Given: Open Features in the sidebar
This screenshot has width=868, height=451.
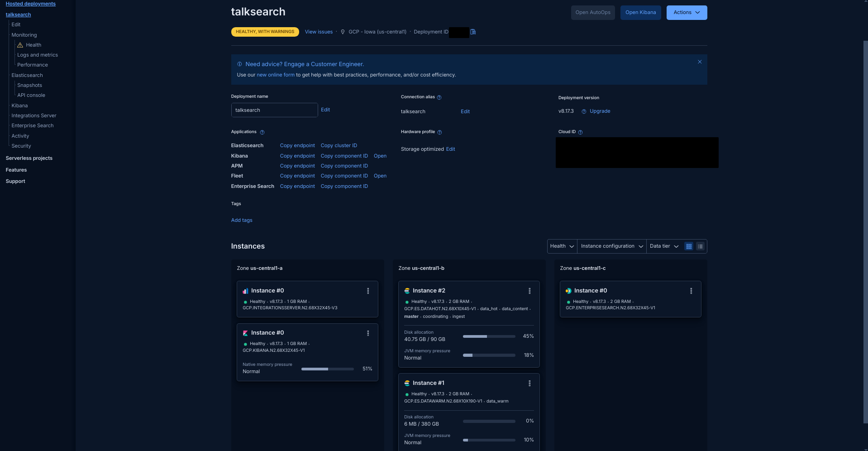Looking at the screenshot, I should [16, 170].
